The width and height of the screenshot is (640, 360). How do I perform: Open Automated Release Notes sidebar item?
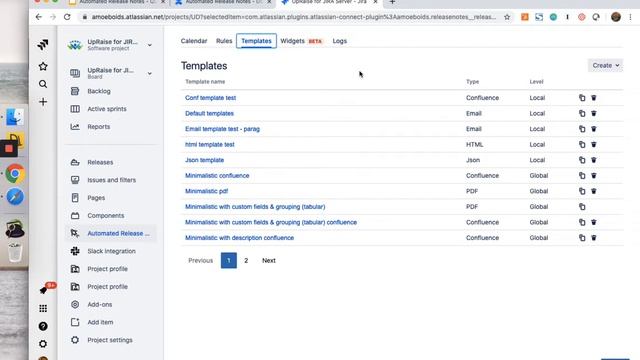tap(110, 233)
